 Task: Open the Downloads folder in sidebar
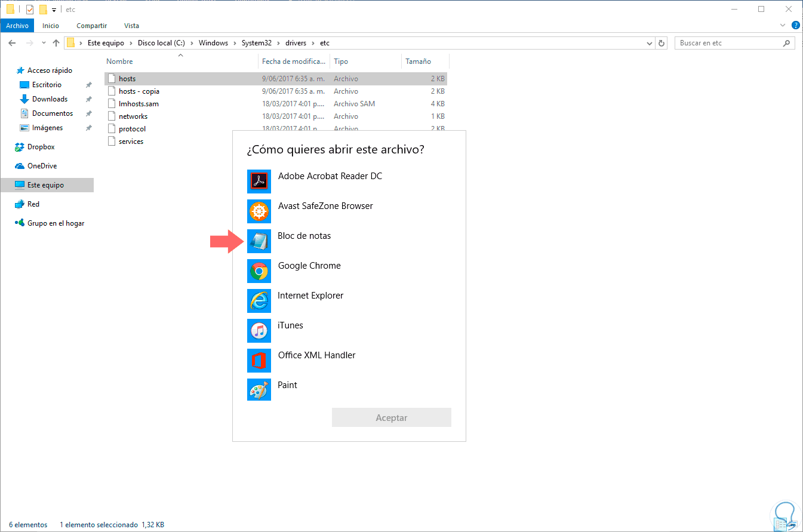coord(44,99)
